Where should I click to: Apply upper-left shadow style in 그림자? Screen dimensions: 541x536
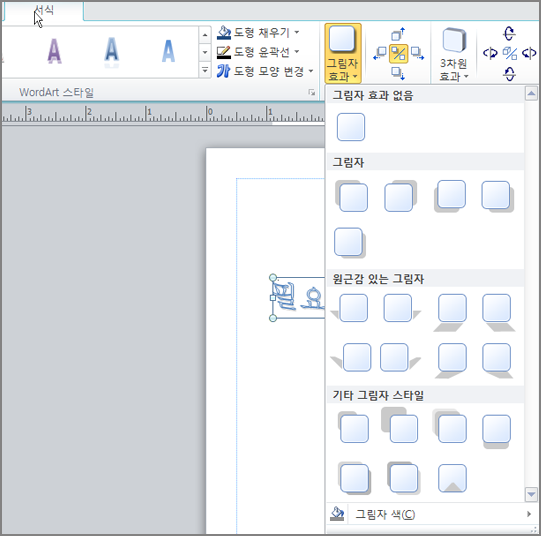pyautogui.click(x=351, y=196)
